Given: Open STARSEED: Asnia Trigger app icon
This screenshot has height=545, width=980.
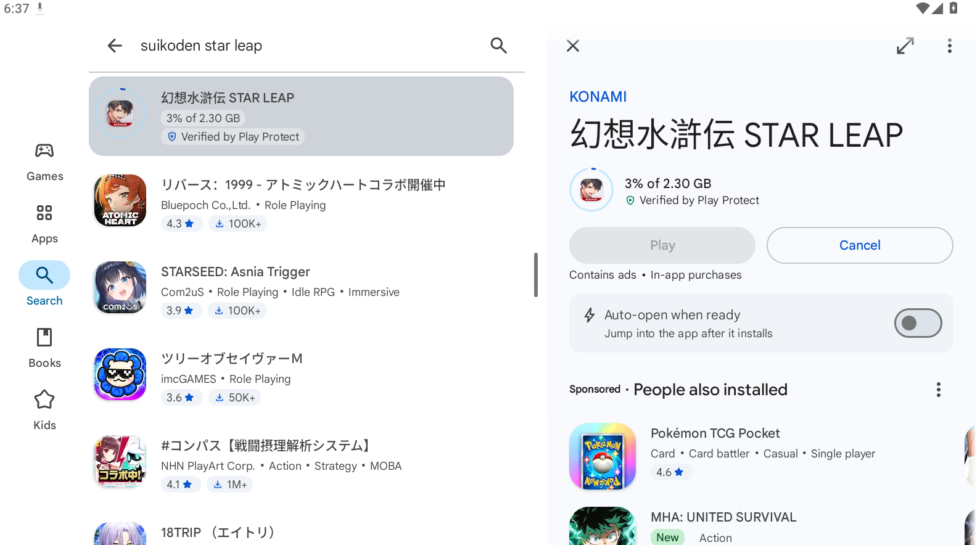Looking at the screenshot, I should [x=120, y=287].
